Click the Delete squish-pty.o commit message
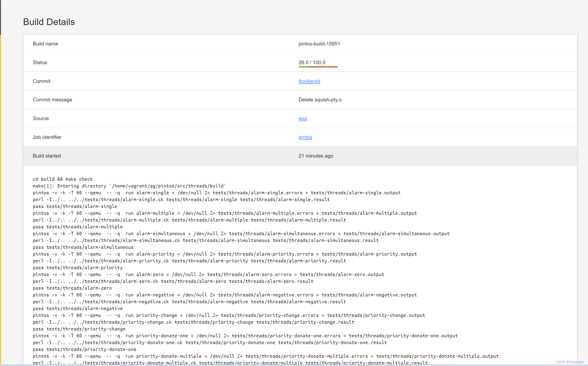The height and width of the screenshot is (366, 588). tap(320, 100)
